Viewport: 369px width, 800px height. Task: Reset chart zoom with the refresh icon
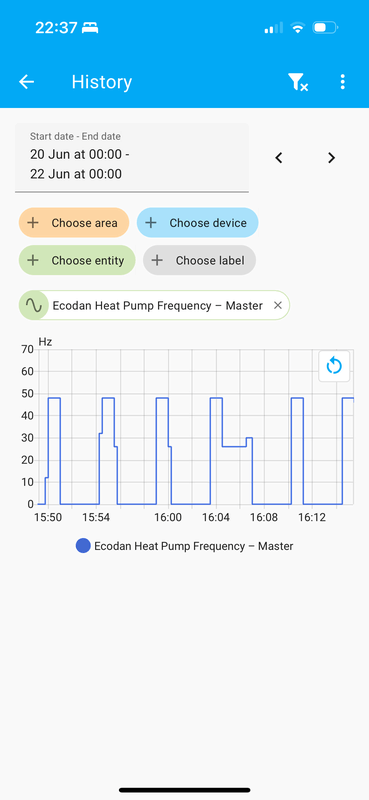click(x=334, y=366)
